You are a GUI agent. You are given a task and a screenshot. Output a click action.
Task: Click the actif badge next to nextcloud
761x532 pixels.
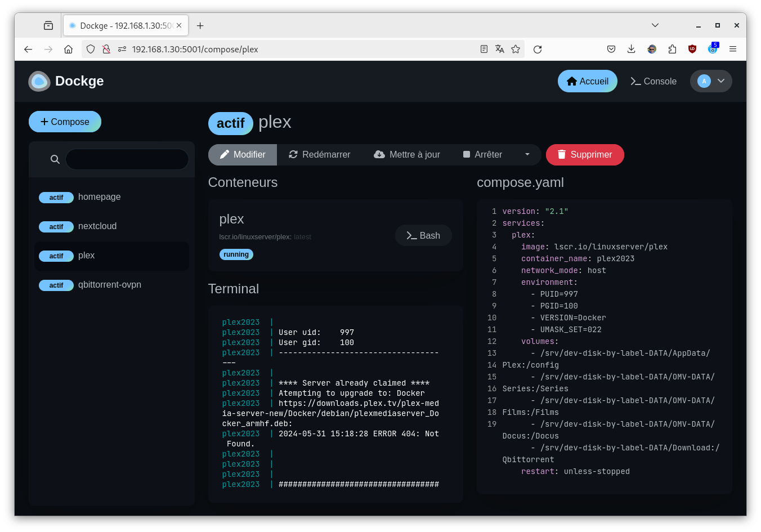[56, 227]
